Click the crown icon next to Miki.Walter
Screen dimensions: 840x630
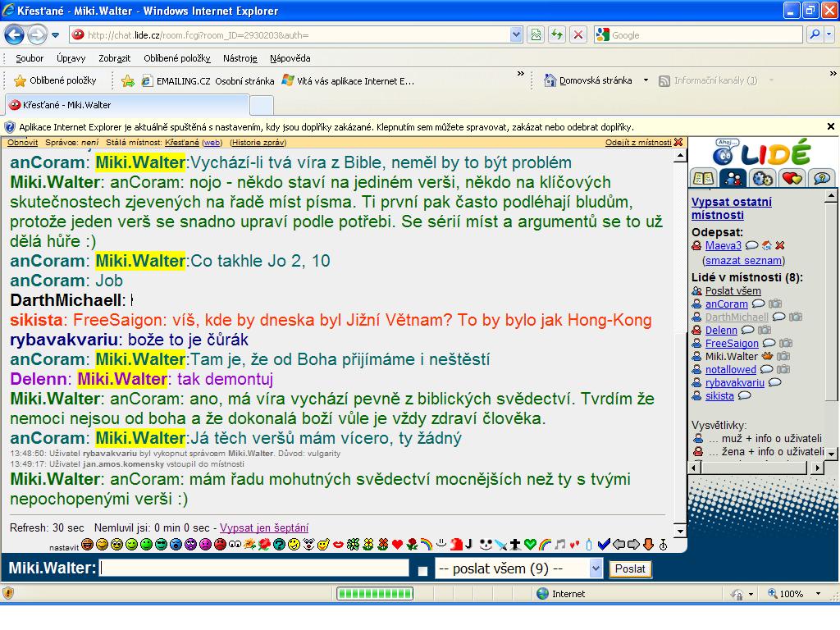(x=767, y=356)
